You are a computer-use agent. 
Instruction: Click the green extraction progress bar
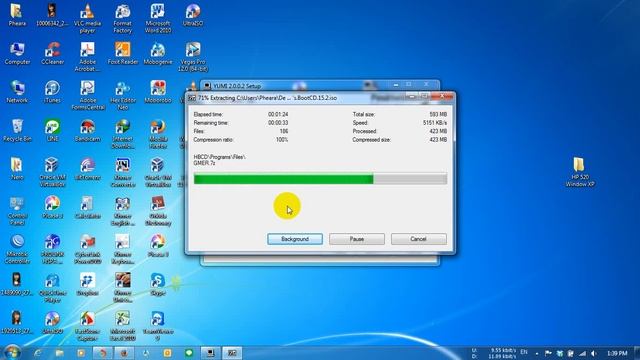click(x=320, y=179)
